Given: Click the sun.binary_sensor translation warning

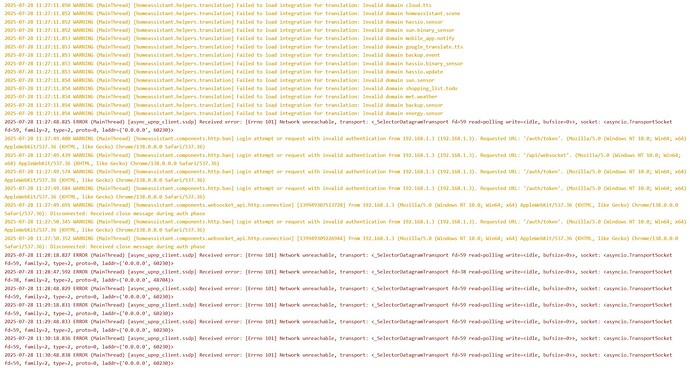Looking at the screenshot, I should [x=229, y=30].
